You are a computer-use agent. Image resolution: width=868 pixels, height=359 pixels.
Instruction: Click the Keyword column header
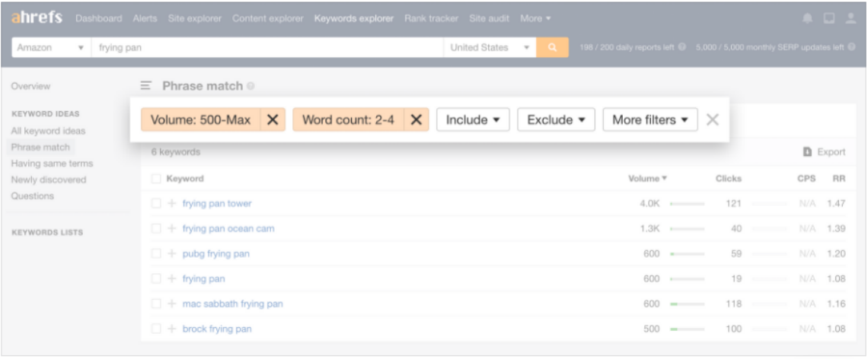[185, 179]
